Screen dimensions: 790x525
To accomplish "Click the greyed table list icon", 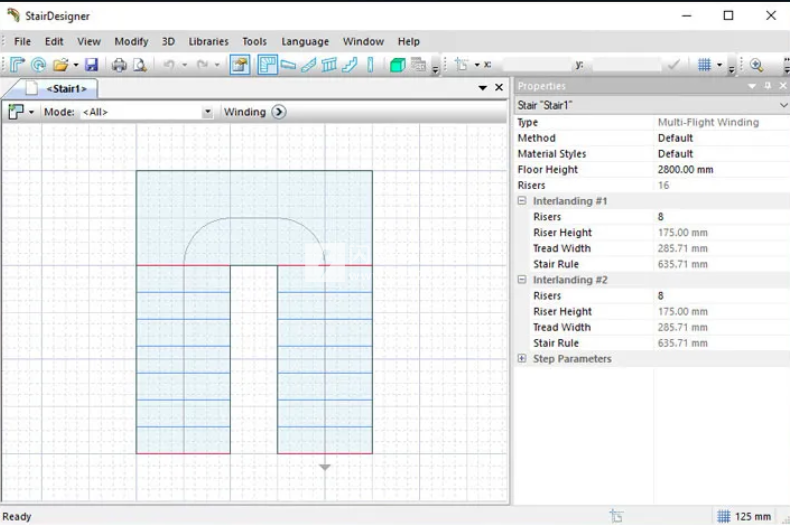I will (418, 64).
